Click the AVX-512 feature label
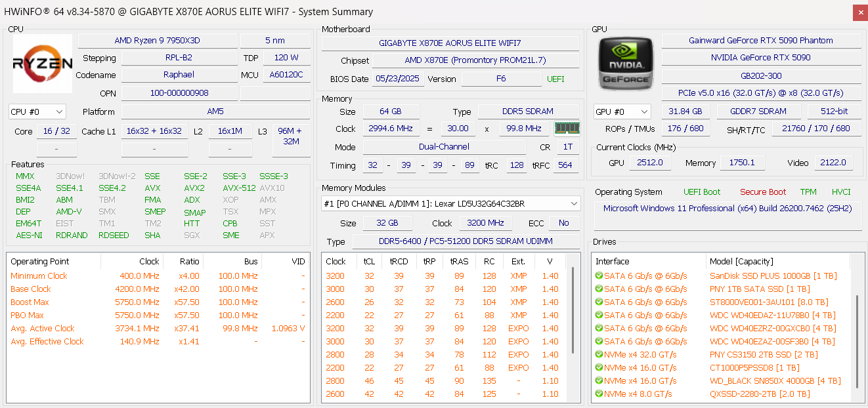868x408 pixels. click(239, 188)
